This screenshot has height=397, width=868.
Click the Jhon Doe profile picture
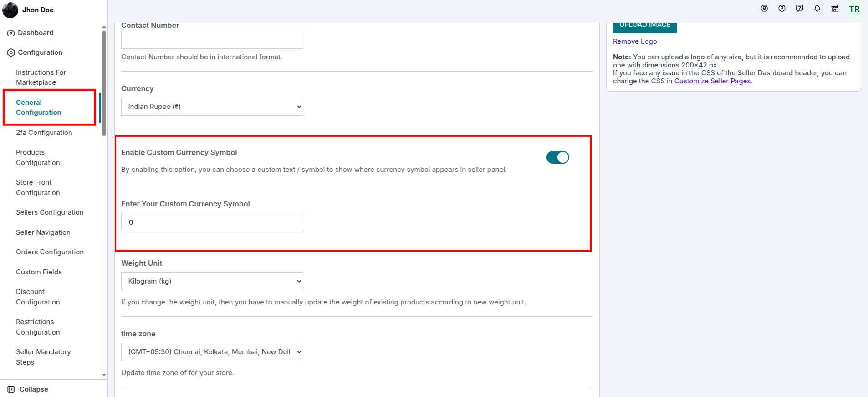click(x=10, y=10)
